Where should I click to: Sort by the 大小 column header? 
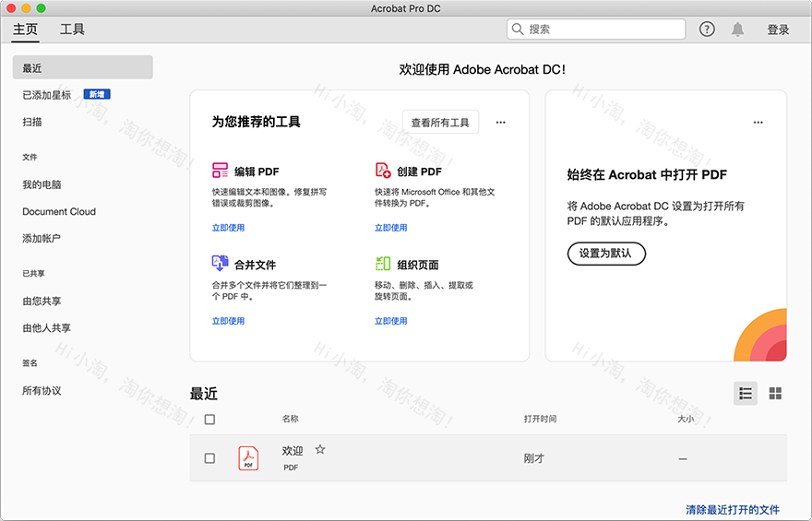point(686,419)
